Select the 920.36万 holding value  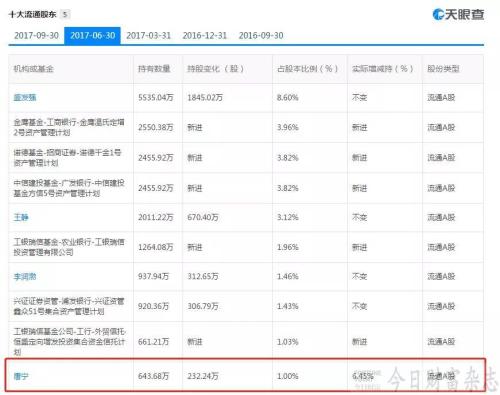tap(154, 306)
